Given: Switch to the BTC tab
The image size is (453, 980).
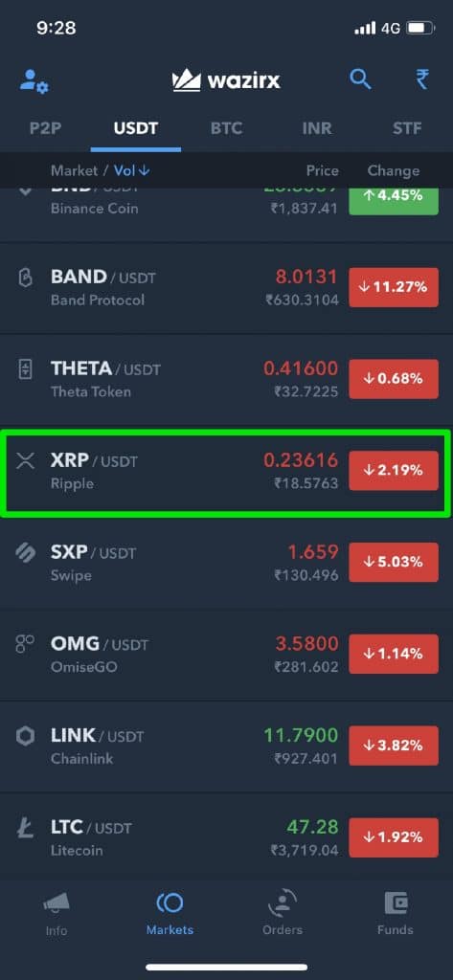Looking at the screenshot, I should pyautogui.click(x=228, y=129).
